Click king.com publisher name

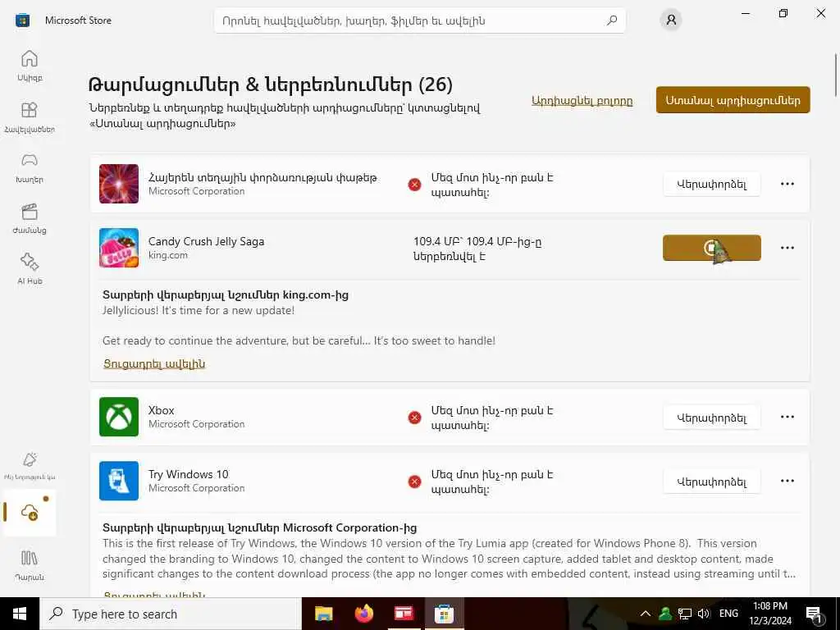point(167,256)
